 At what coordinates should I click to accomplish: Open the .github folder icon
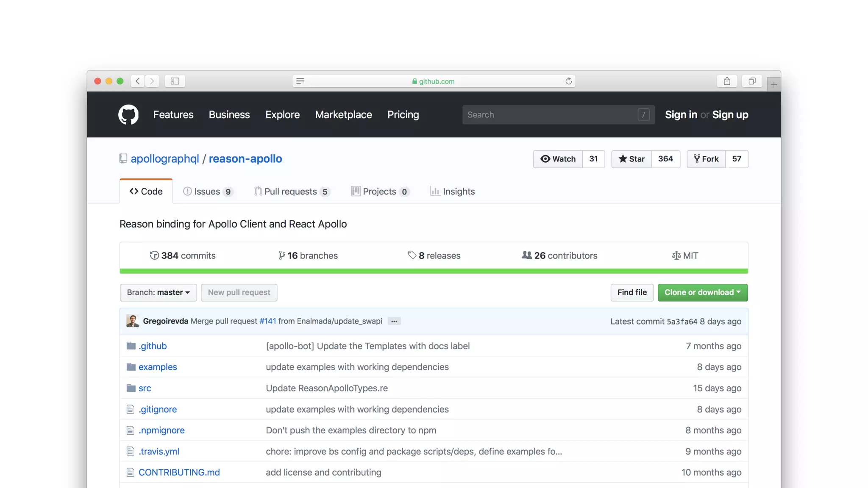[x=131, y=346]
